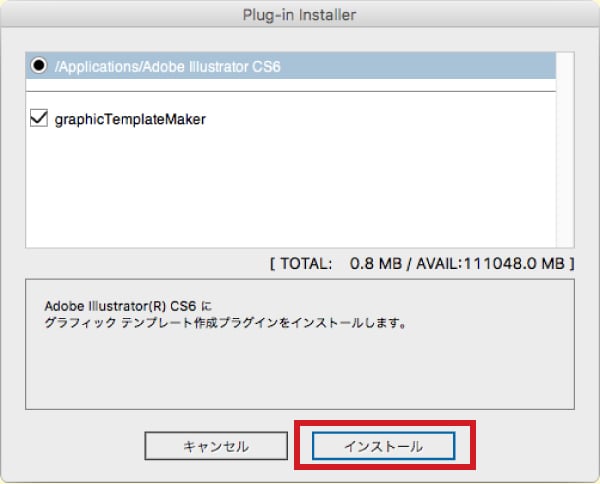The width and height of the screenshot is (600, 484).
Task: Click the Plug-in Installer title bar
Action: (300, 15)
